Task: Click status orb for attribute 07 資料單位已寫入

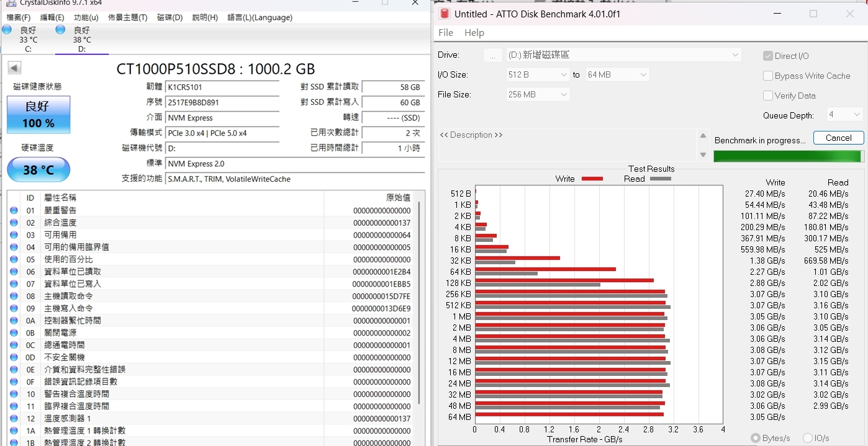Action: pos(14,284)
